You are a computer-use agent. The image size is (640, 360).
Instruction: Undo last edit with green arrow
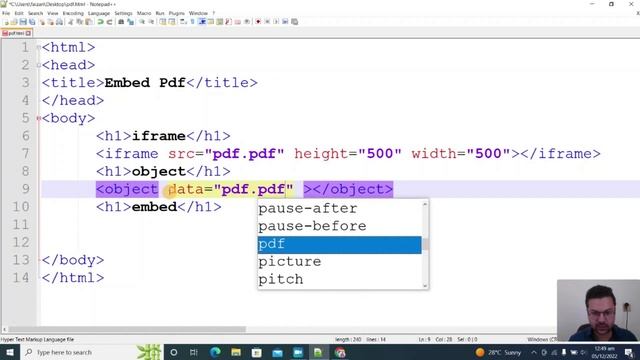[x=100, y=22]
